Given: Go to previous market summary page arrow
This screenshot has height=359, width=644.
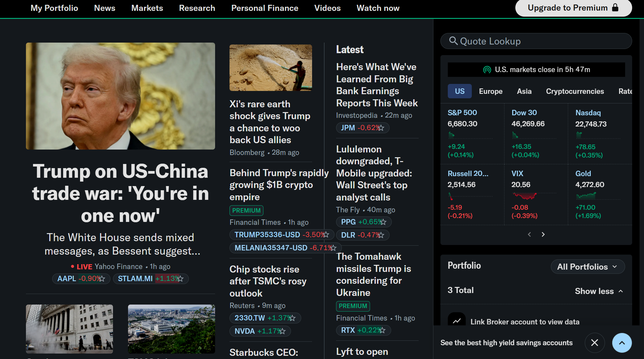Looking at the screenshot, I should 529,234.
